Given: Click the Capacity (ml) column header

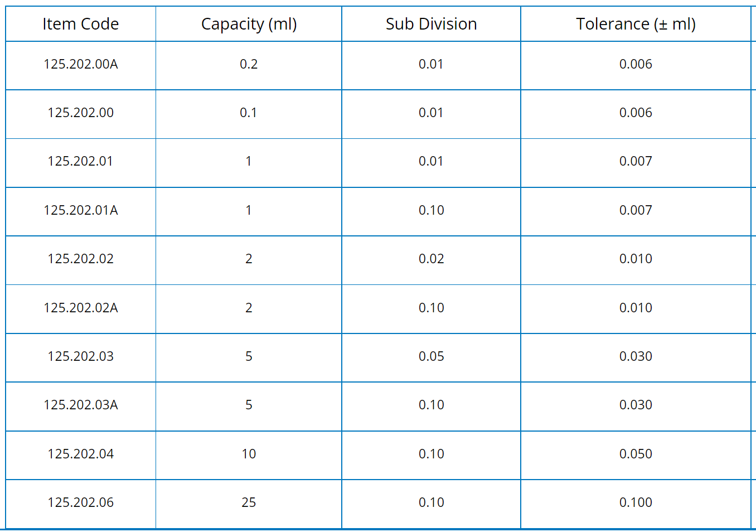Looking at the screenshot, I should tap(249, 24).
